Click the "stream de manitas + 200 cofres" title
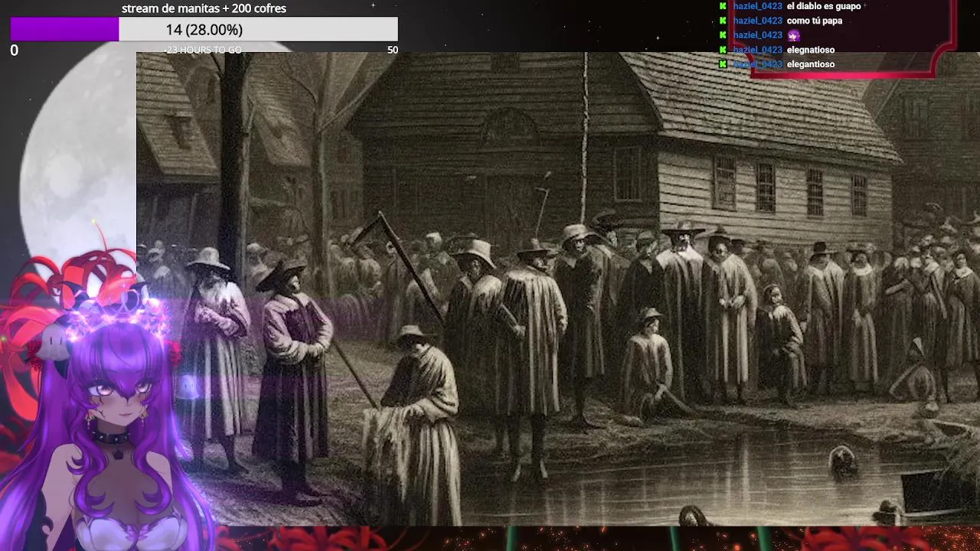This screenshot has height=551, width=980. point(204,8)
